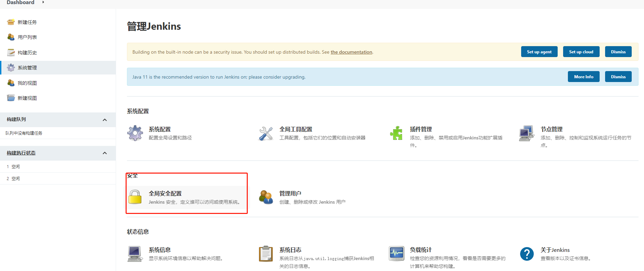
Task: Click executor row 1 空闲
Action: click(58, 166)
